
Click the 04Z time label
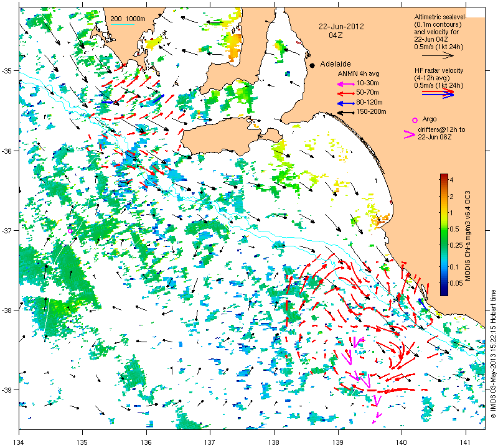(x=336, y=35)
